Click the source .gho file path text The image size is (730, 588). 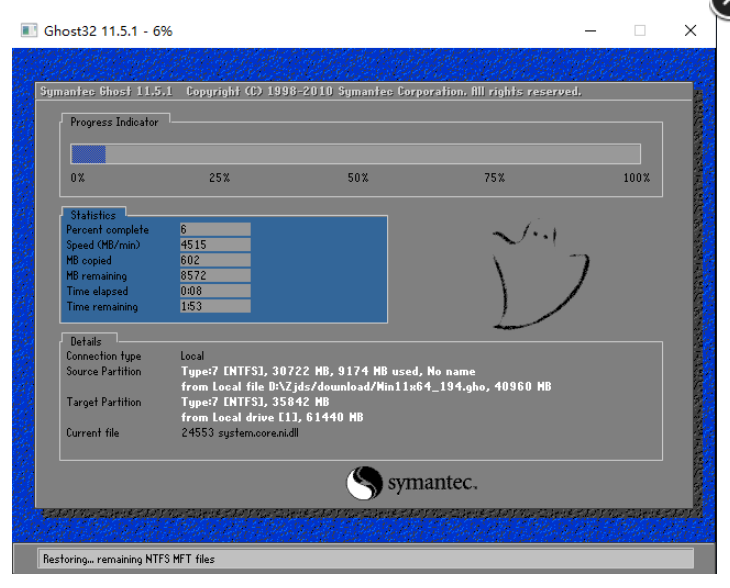pos(366,386)
